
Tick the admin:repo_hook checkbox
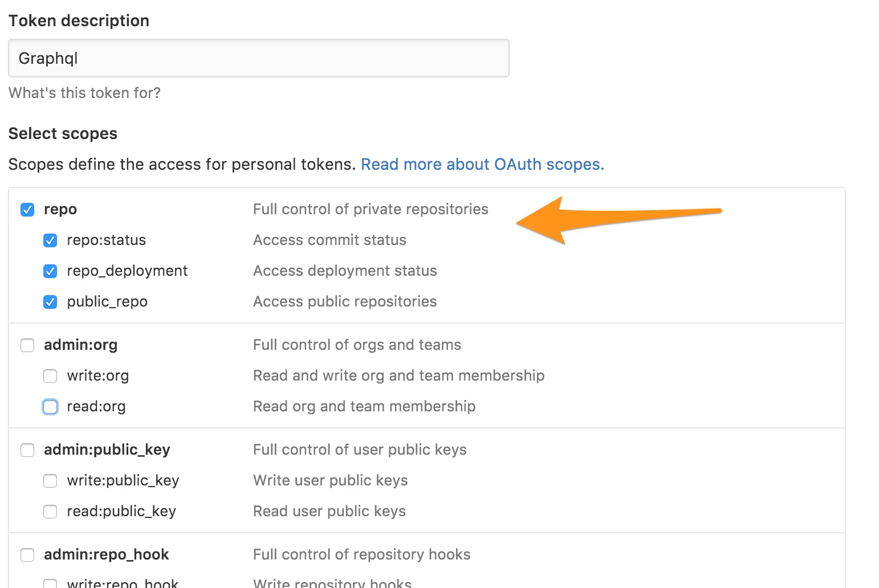pos(27,555)
